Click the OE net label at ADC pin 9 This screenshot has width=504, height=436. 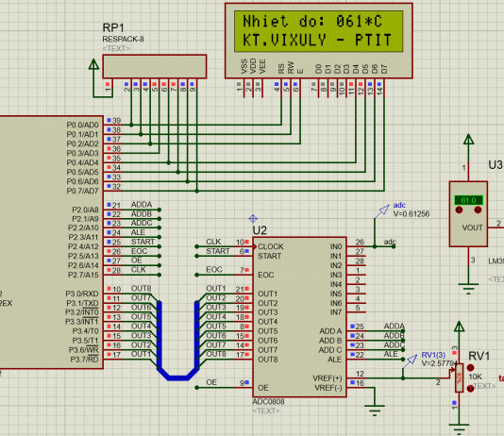coord(211,382)
